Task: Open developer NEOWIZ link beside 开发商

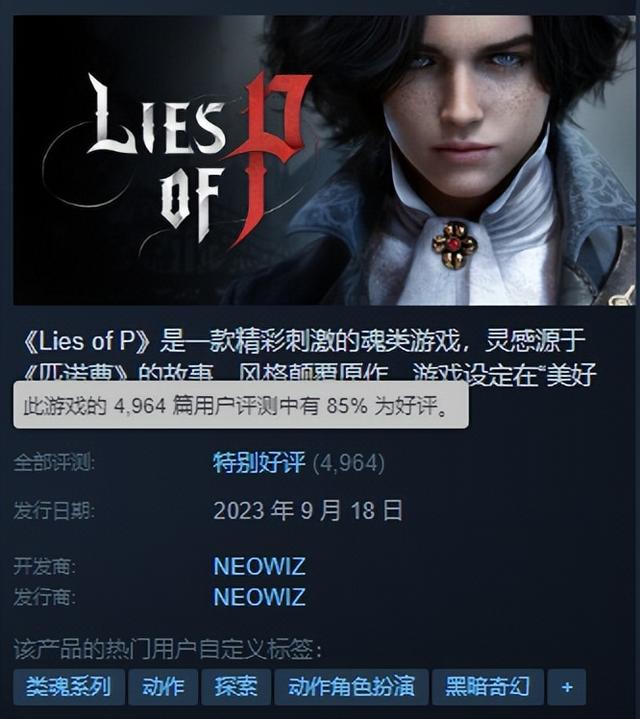Action: (259, 566)
